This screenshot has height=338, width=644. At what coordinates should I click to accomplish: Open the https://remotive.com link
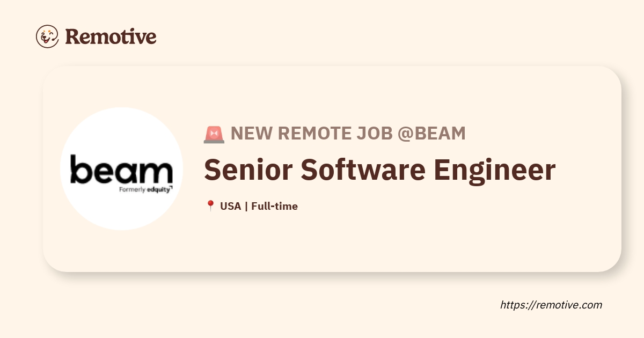click(x=551, y=305)
